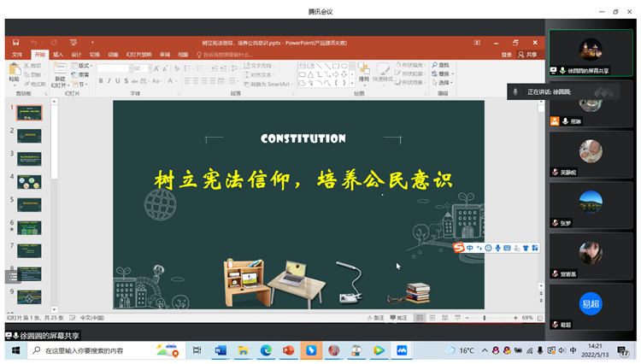Click the 批注 comments button in status bar

coord(398,318)
